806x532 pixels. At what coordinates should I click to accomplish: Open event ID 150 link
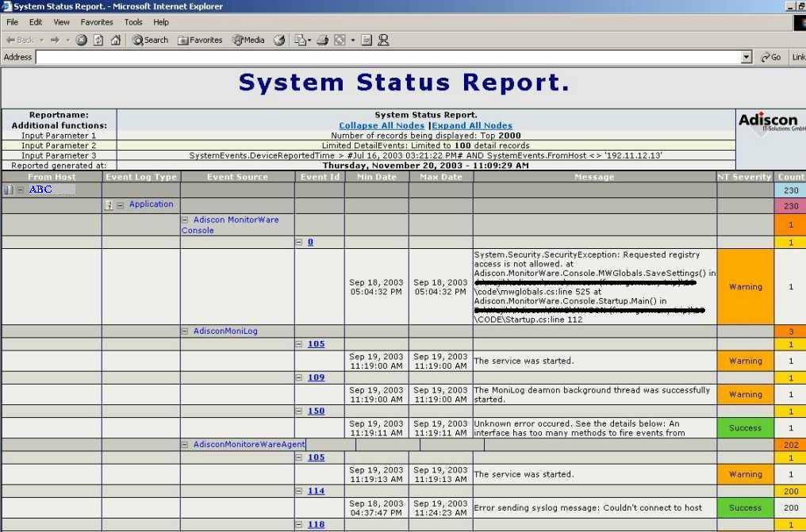click(x=316, y=411)
